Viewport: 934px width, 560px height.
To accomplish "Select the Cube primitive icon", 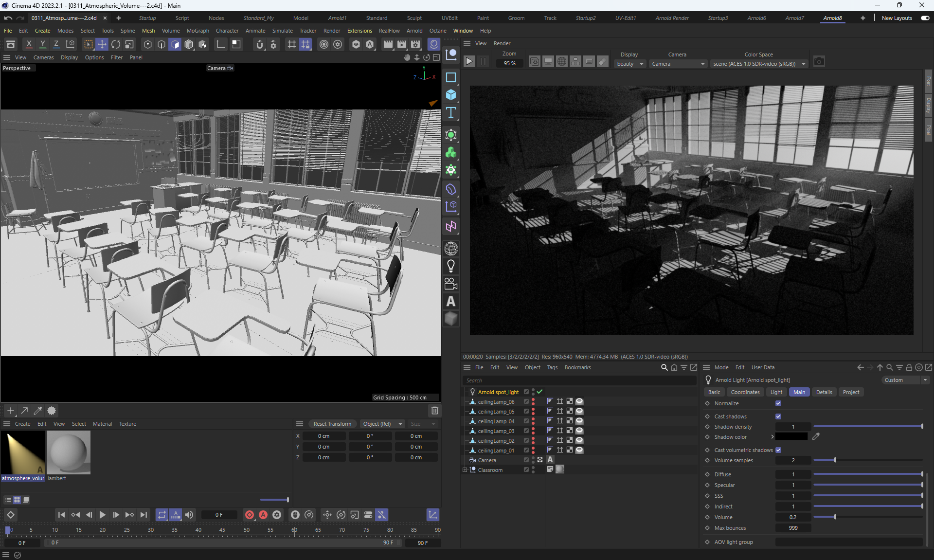I will tap(451, 95).
